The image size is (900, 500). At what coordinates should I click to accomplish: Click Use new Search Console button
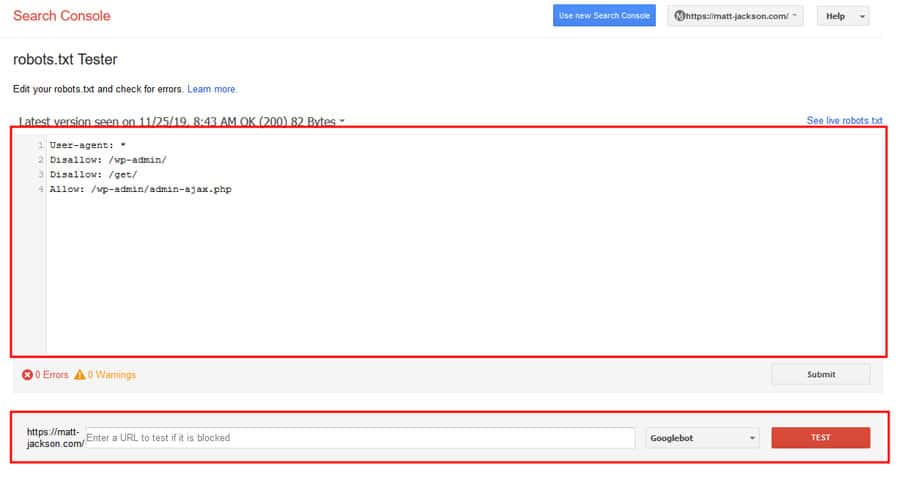[x=604, y=15]
